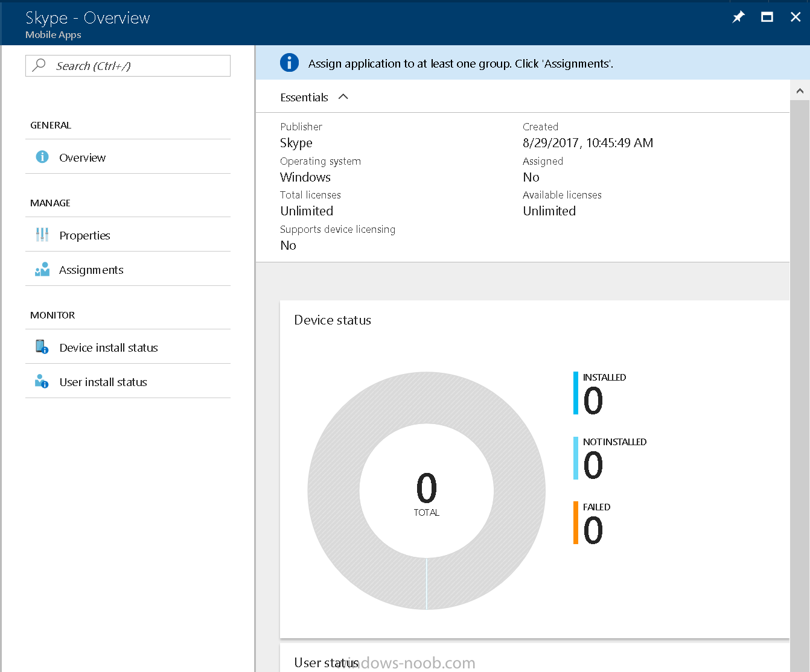Screen dimensions: 810x672
Task: Click Supports device licensing value No
Action: point(289,245)
